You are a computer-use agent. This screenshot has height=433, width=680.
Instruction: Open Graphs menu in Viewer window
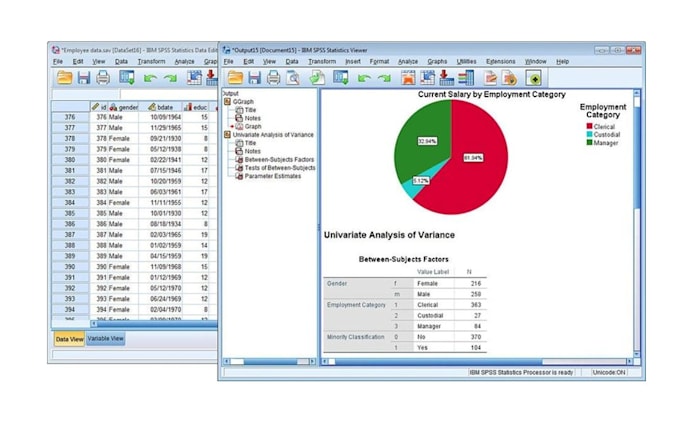pyautogui.click(x=437, y=62)
